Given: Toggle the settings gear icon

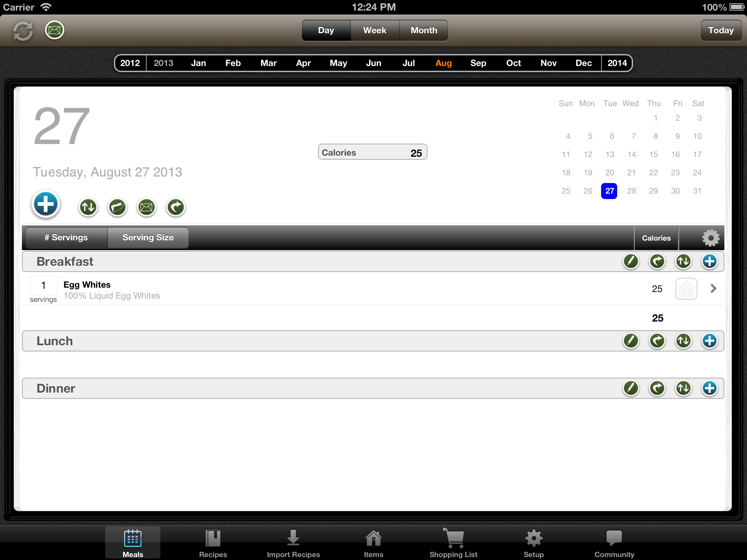Looking at the screenshot, I should (710, 237).
